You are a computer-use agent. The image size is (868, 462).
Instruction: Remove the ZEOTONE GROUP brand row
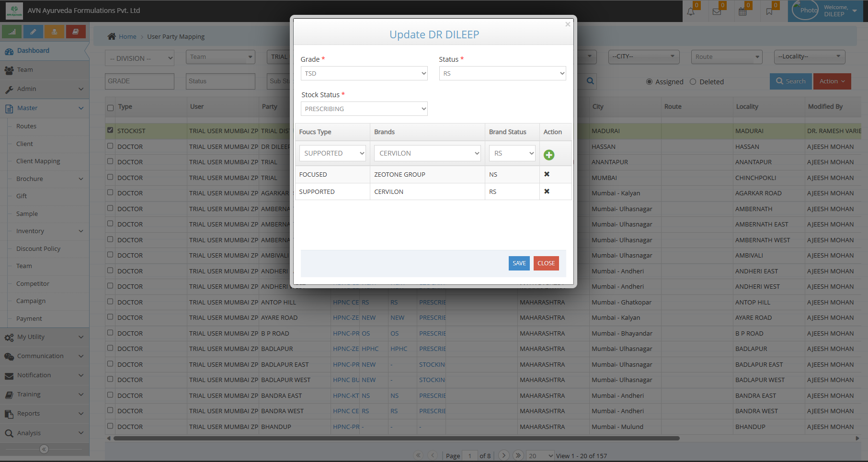tap(547, 174)
